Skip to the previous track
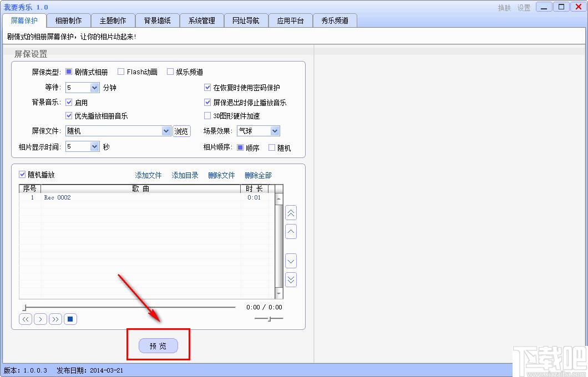 coord(26,319)
